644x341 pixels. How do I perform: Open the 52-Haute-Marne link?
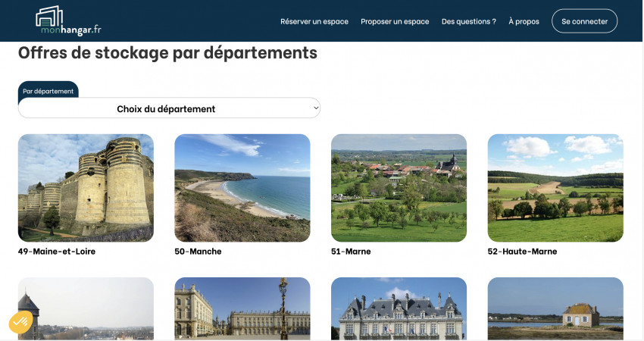tap(522, 252)
